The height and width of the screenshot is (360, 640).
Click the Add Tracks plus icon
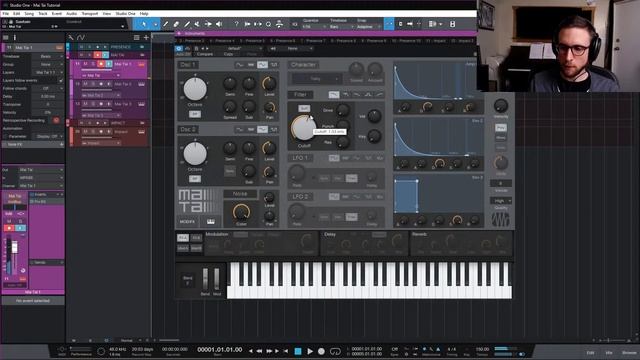pos(146,38)
